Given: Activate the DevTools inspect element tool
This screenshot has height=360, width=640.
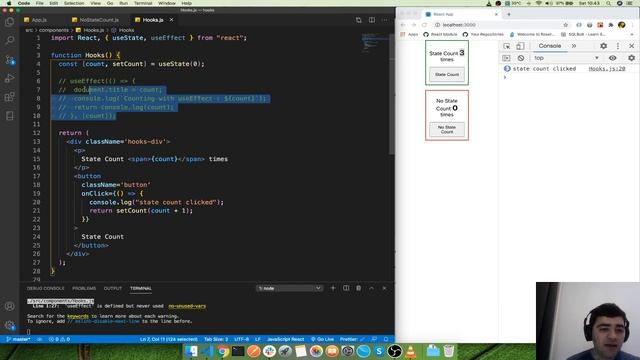Looking at the screenshot, I should click(507, 46).
